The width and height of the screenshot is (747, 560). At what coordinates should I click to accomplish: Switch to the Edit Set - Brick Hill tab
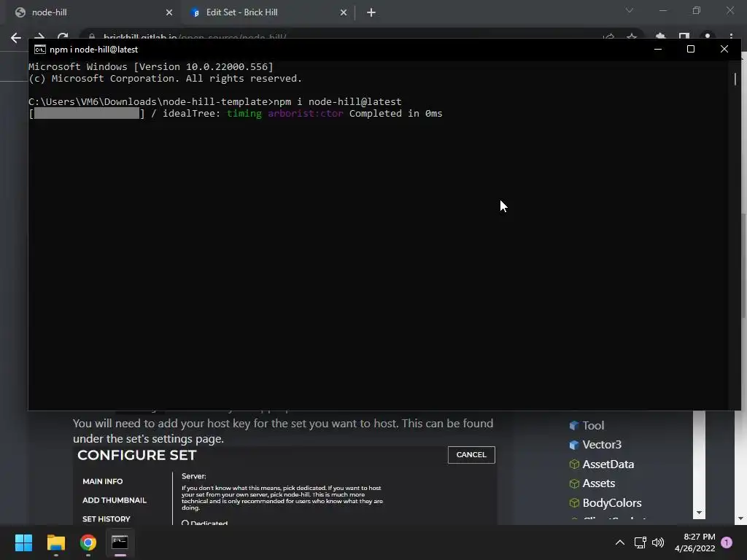click(268, 12)
